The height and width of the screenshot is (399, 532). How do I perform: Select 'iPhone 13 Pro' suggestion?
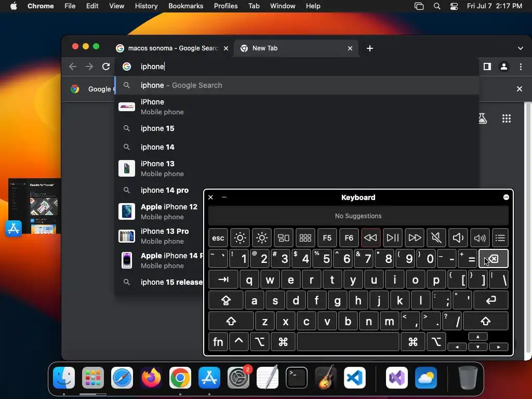point(159,236)
